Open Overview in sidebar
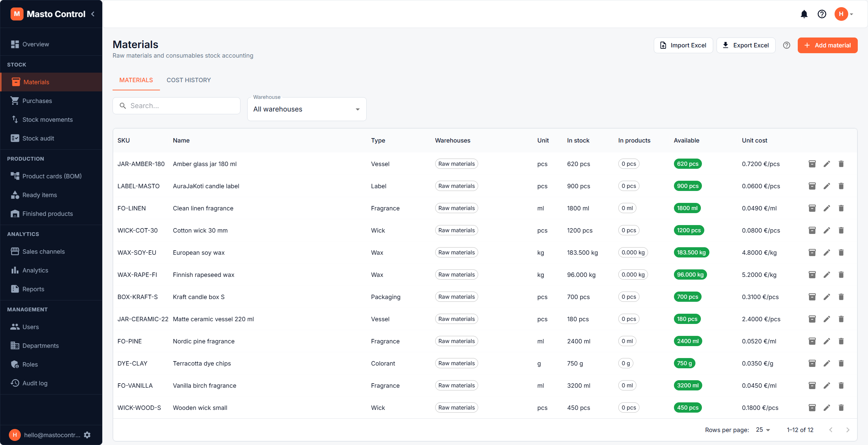This screenshot has width=868, height=445. click(51, 44)
